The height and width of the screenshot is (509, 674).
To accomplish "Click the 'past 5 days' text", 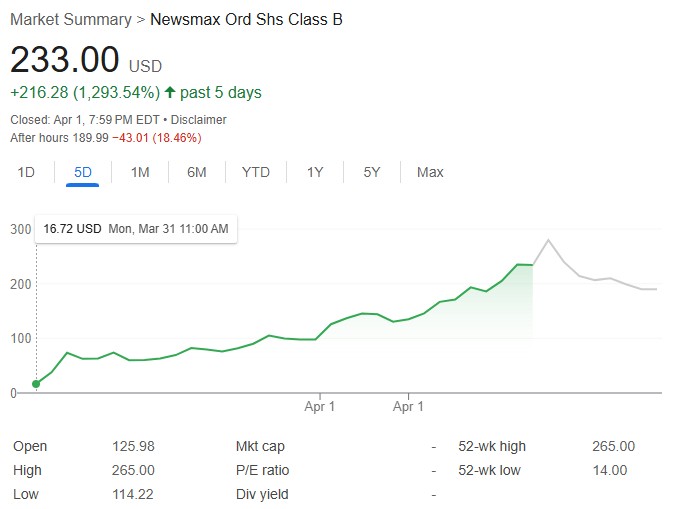I will [221, 92].
